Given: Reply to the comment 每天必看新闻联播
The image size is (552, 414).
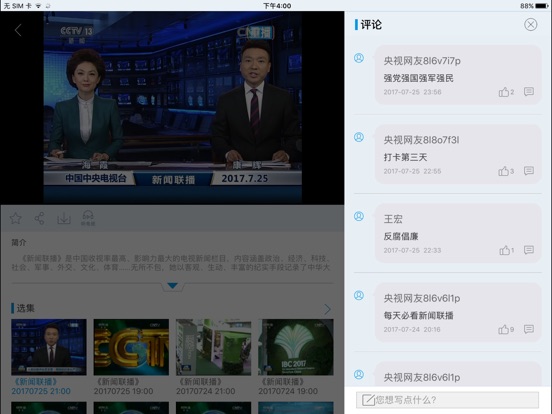Looking at the screenshot, I should (529, 330).
